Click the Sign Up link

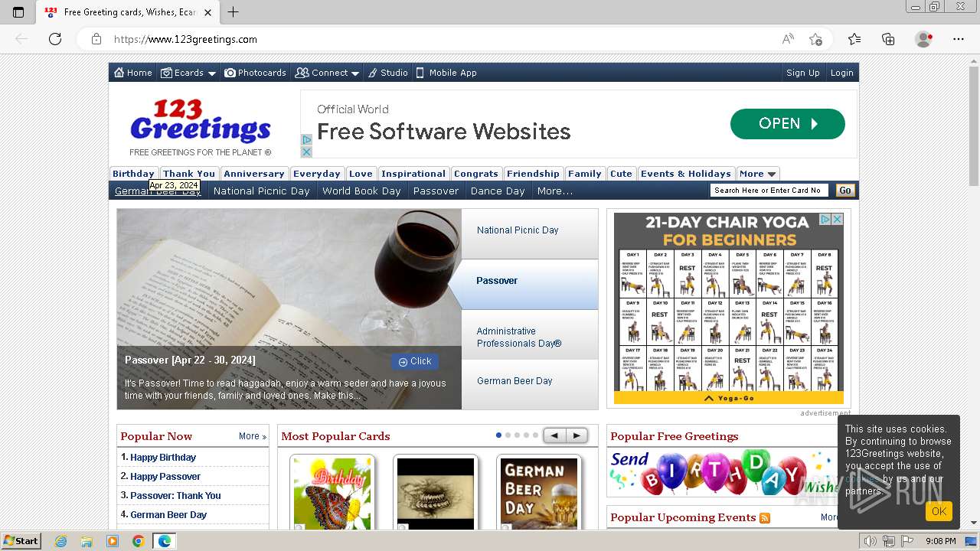(802, 73)
